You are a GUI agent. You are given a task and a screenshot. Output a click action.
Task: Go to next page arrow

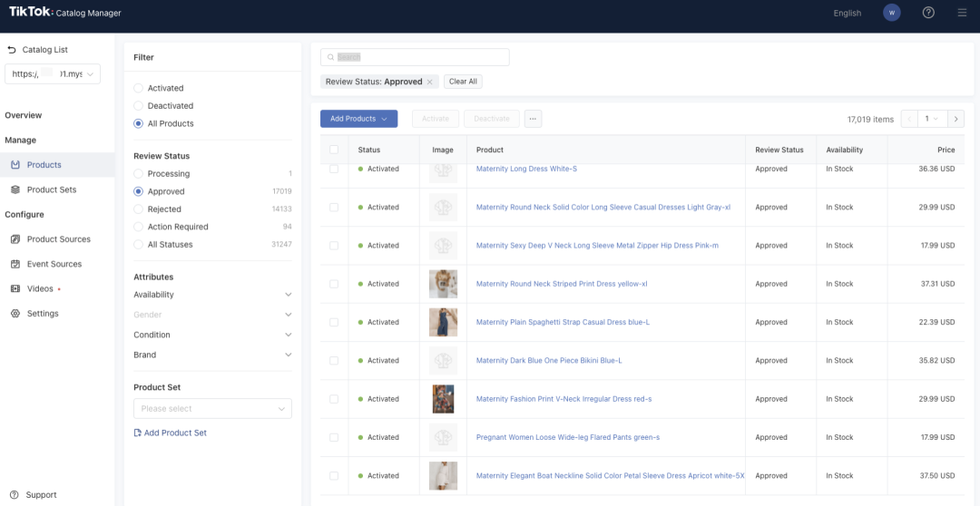point(955,119)
